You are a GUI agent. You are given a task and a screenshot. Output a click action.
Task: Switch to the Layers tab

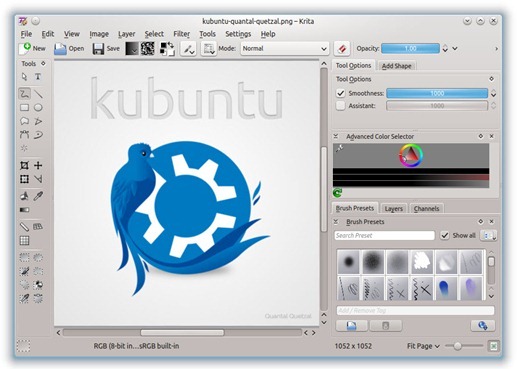393,209
